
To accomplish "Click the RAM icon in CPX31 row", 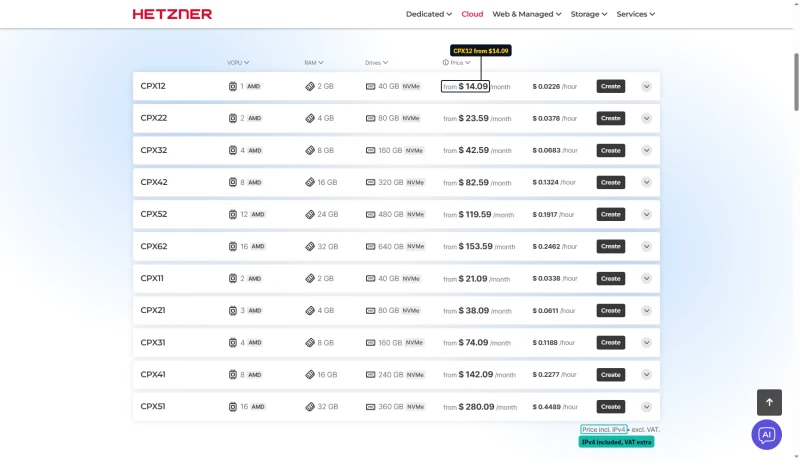I will pyautogui.click(x=310, y=343).
